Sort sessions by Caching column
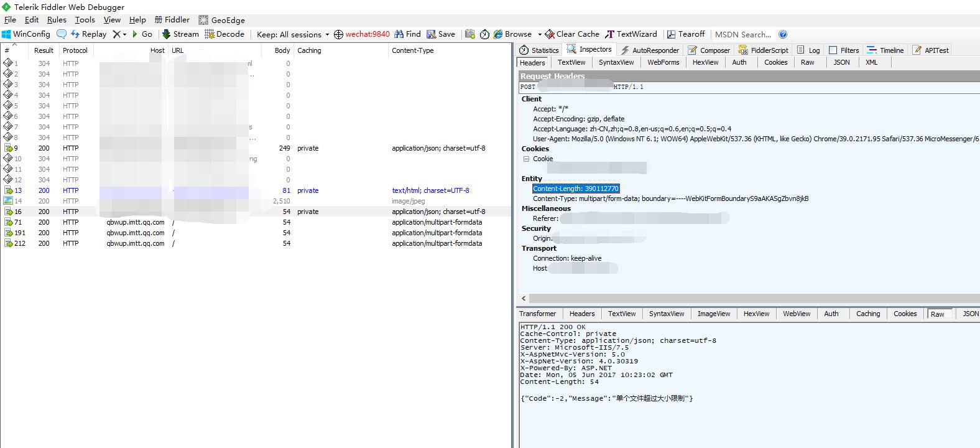 point(341,50)
